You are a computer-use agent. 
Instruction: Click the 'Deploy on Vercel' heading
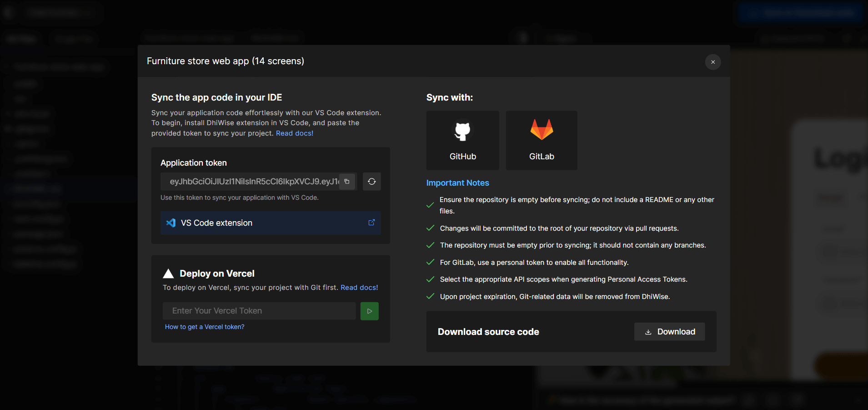pyautogui.click(x=217, y=273)
